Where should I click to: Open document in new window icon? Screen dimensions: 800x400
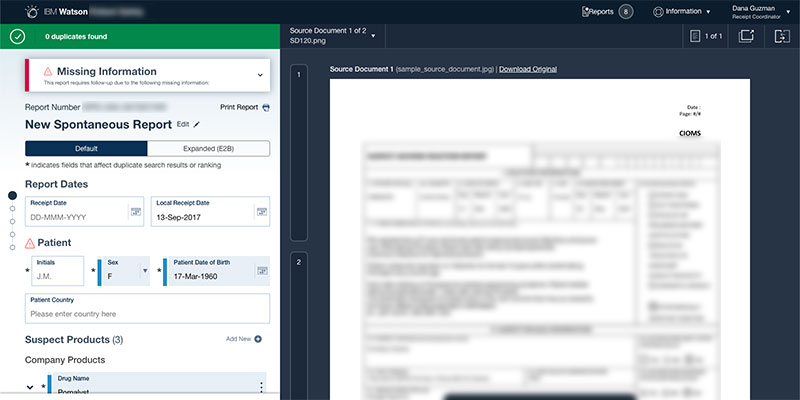click(746, 37)
